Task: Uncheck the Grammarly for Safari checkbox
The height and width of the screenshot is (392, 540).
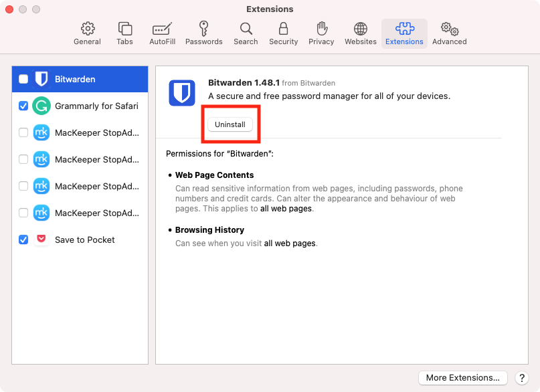Action: [23, 106]
